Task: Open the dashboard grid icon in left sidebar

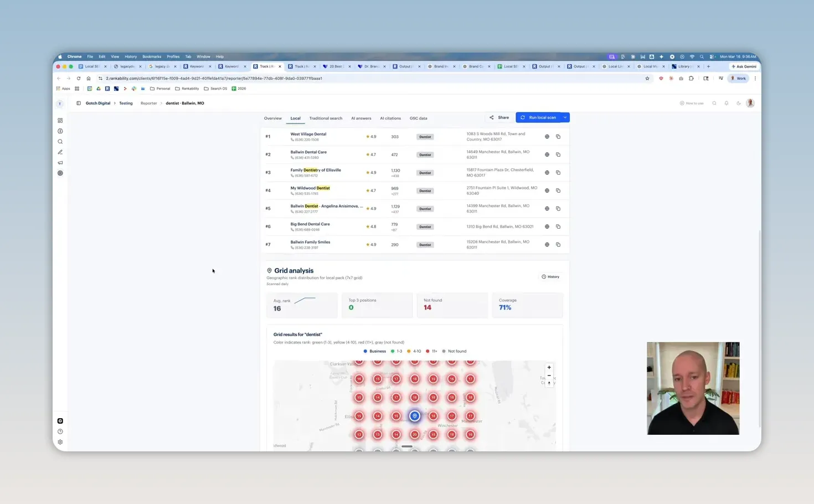Action: tap(60, 120)
